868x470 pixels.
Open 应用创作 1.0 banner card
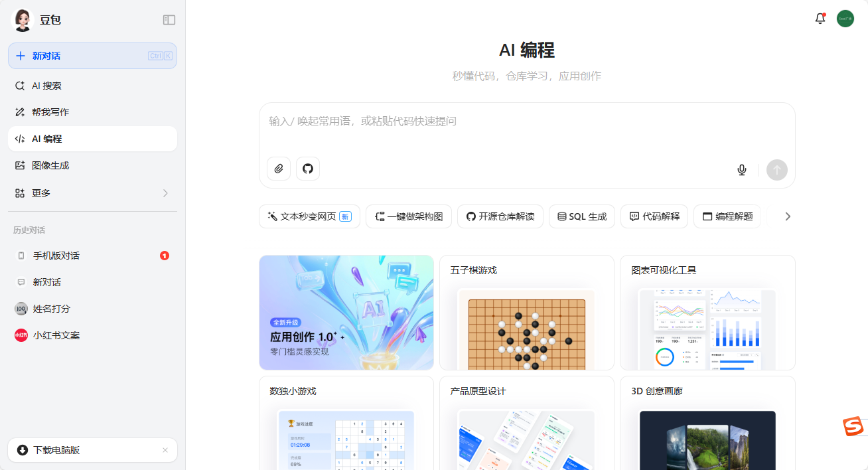(346, 313)
